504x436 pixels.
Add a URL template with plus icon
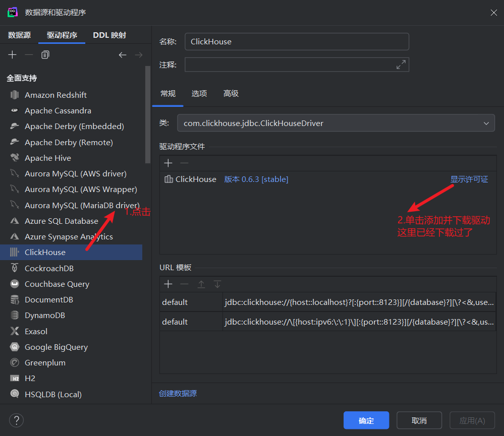168,284
